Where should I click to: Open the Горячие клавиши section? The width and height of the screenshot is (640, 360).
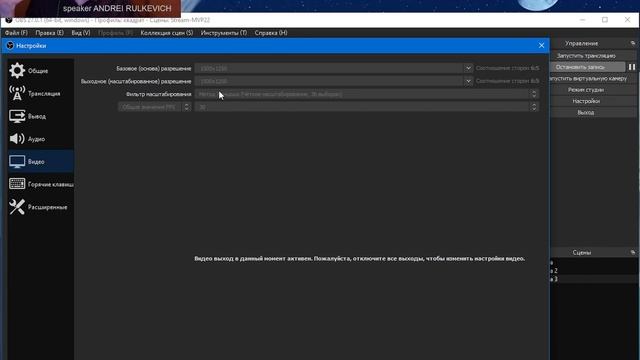(x=40, y=184)
